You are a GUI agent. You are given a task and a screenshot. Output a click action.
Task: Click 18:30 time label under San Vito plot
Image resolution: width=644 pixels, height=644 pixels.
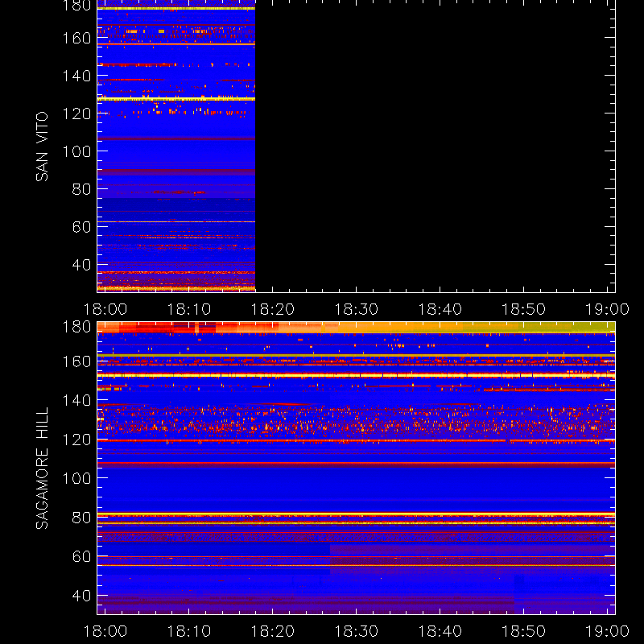click(x=356, y=309)
